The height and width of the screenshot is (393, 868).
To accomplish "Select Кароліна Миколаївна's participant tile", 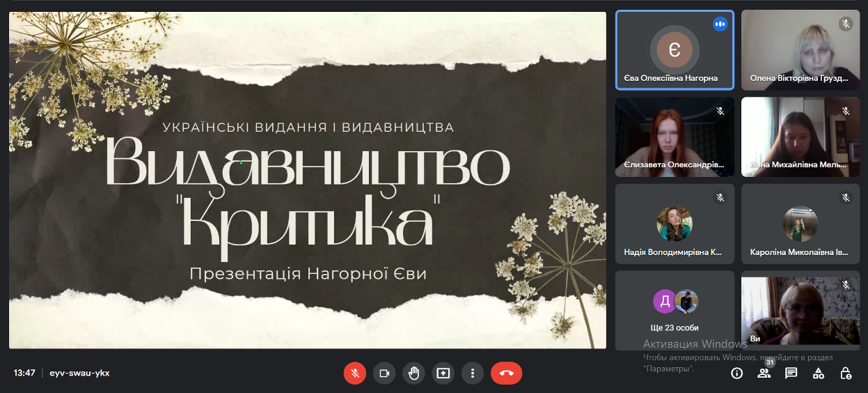I will (x=800, y=224).
